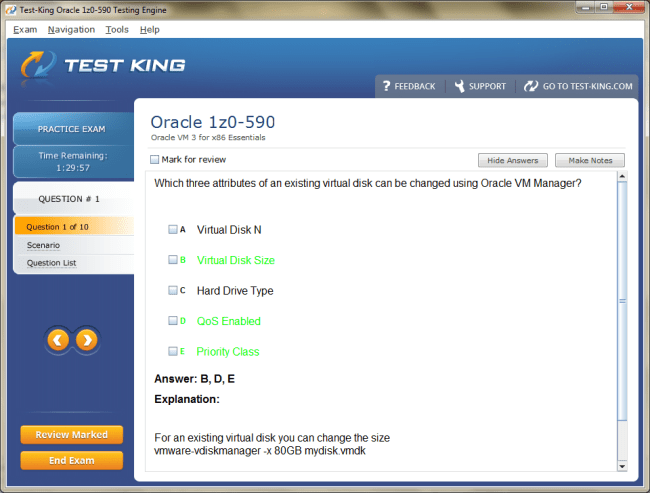Select Question 1 of 10 item
The image size is (650, 493).
(x=74, y=226)
